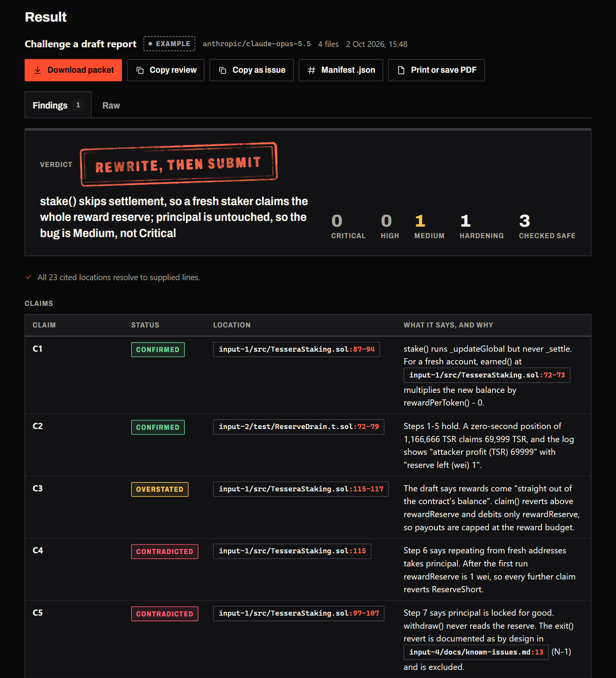Open location TesseraStaking.sol:87-94 in row C1
The height and width of the screenshot is (678, 616).
tap(296, 349)
